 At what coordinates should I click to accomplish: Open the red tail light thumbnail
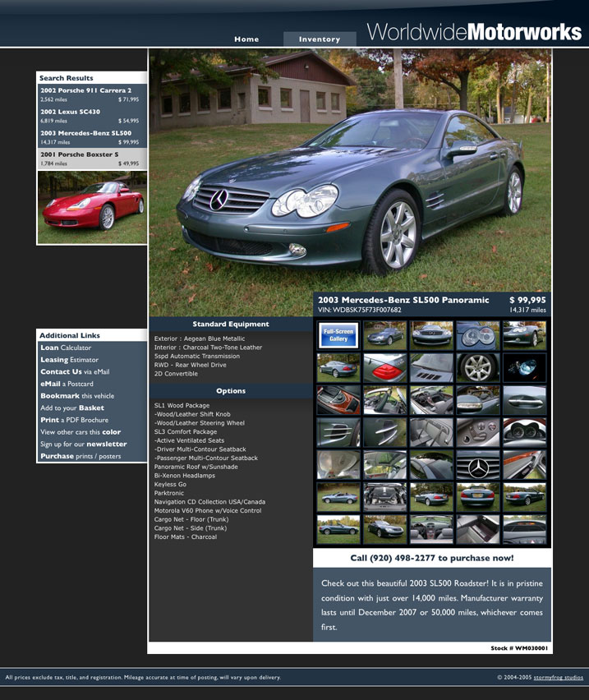coord(385,368)
